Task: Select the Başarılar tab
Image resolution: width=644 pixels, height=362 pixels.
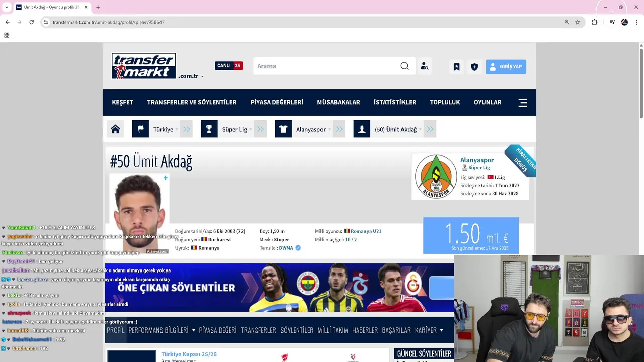Action: tap(396, 330)
